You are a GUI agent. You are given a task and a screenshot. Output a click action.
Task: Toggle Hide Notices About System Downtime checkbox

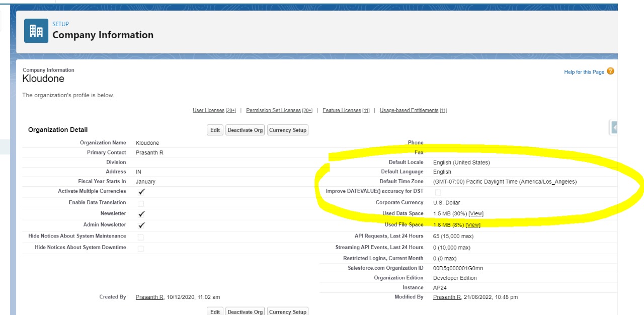point(141,249)
